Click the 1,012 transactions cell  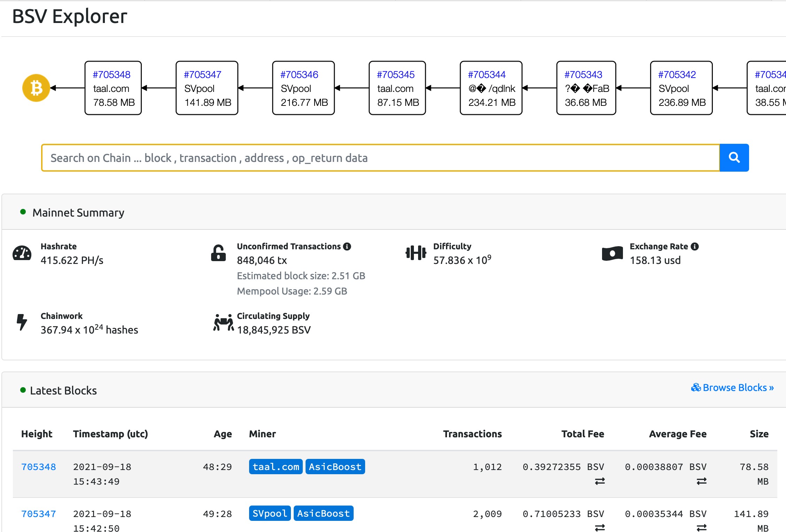487,467
